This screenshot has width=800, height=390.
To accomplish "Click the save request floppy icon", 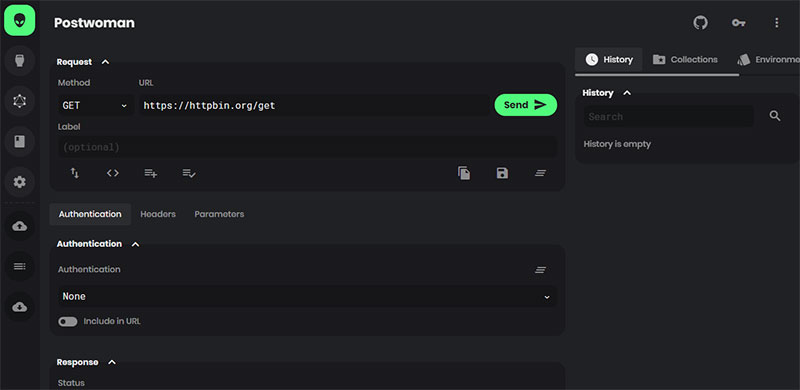I will point(502,173).
